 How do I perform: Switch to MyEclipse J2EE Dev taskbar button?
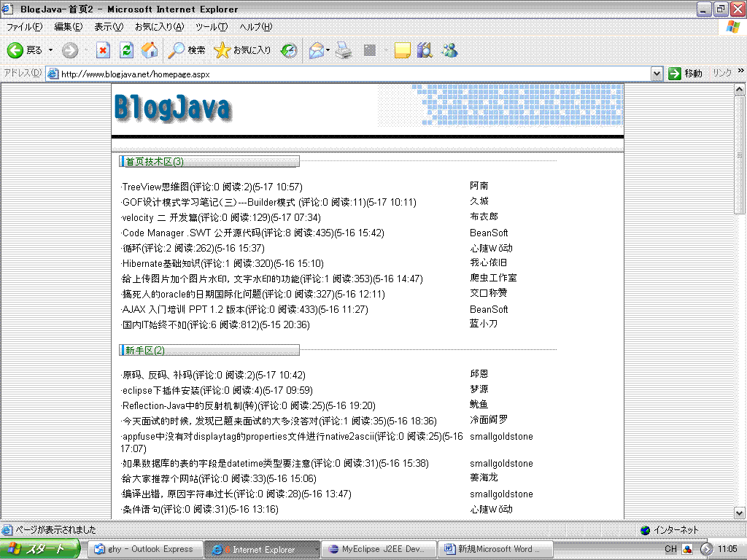[x=379, y=549]
